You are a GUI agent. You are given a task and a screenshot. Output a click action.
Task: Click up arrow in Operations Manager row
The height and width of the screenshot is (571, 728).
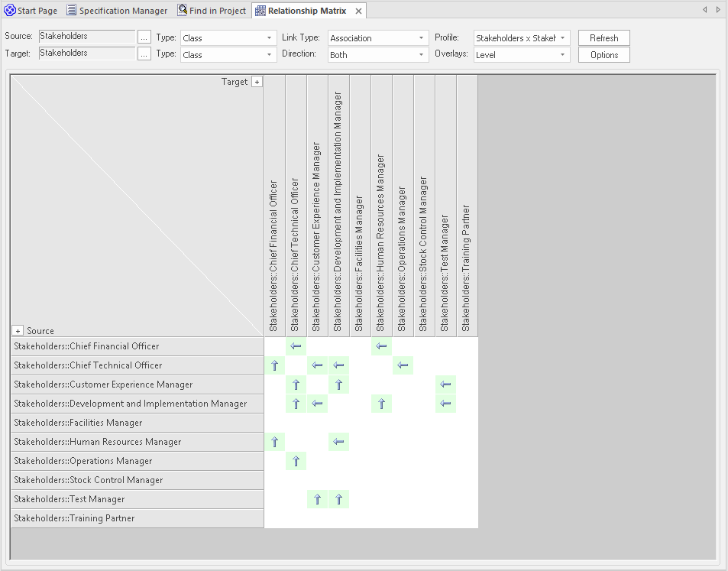click(296, 461)
